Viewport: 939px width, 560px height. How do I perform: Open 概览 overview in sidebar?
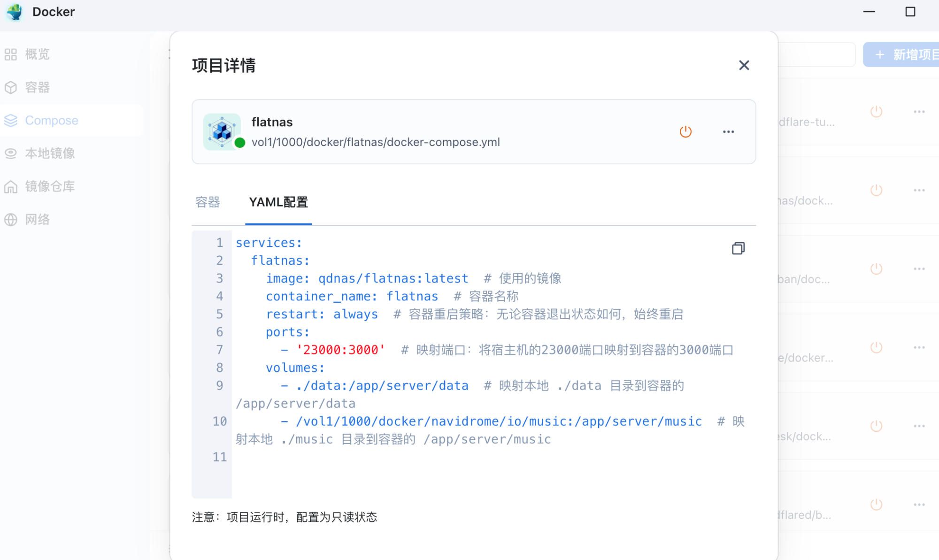pos(37,54)
